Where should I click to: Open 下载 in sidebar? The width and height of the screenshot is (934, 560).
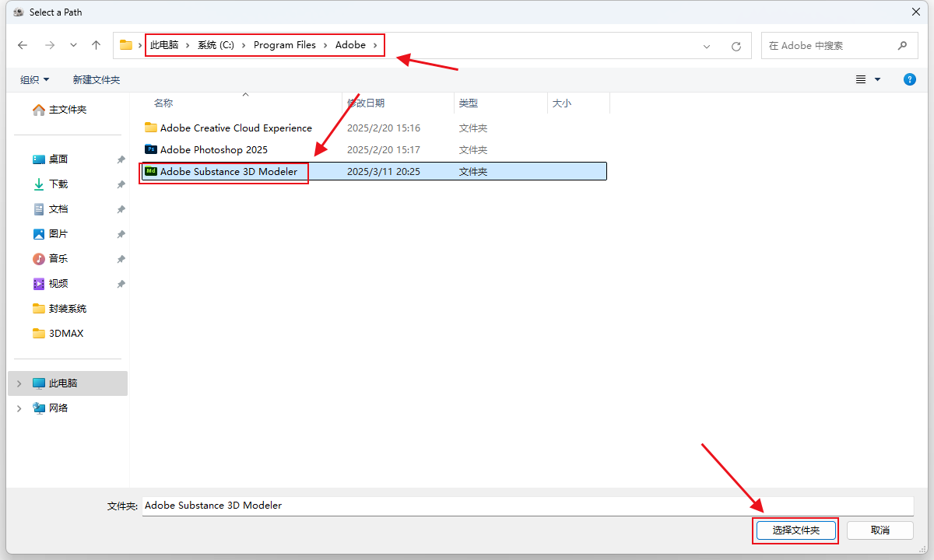coord(58,184)
